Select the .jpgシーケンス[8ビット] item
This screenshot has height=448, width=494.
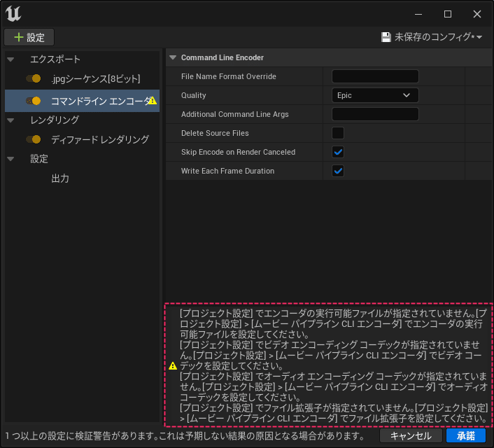96,78
